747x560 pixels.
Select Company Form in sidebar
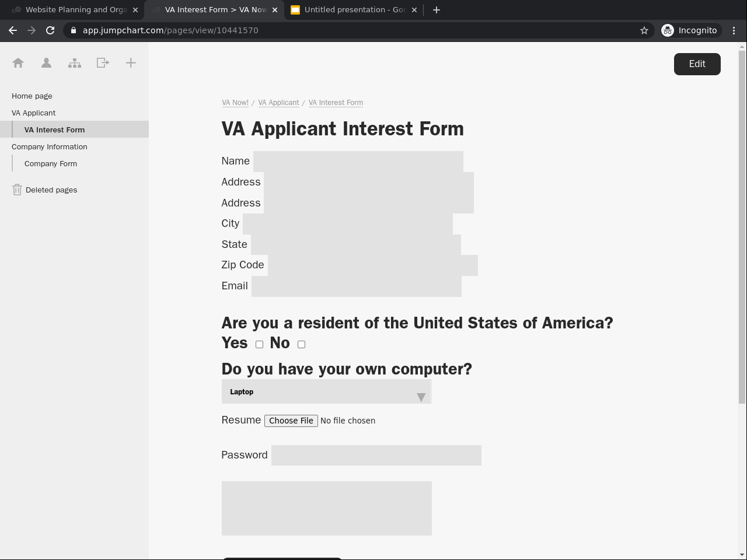[x=51, y=164]
